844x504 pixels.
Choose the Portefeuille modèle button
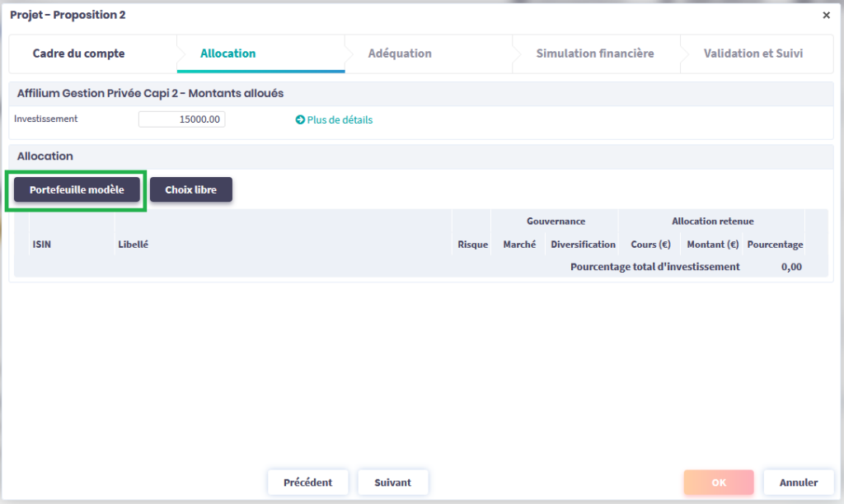(77, 189)
